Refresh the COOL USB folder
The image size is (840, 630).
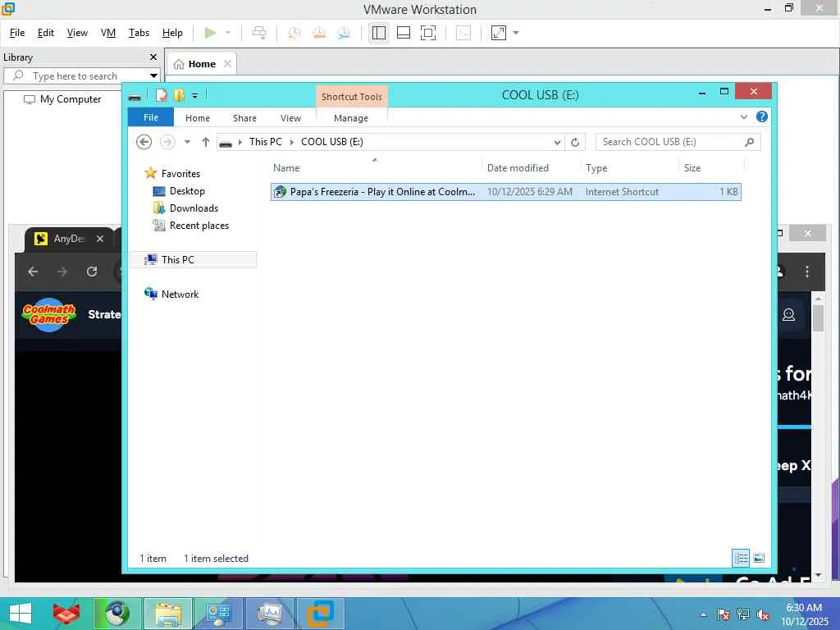coord(575,142)
